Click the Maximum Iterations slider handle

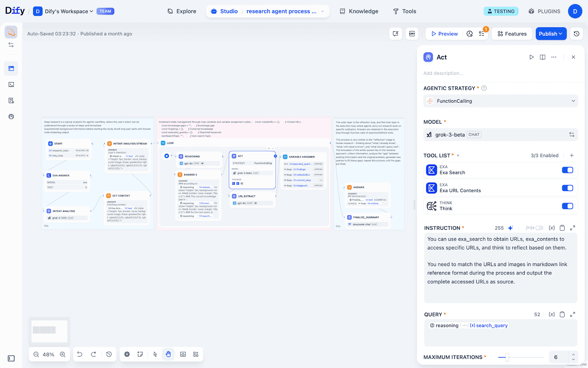click(507, 357)
